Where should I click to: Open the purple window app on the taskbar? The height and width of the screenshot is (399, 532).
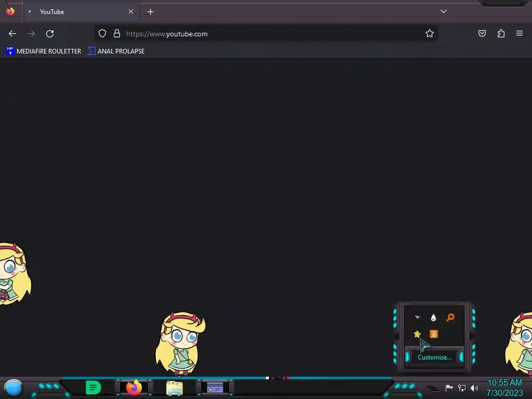coord(215,388)
